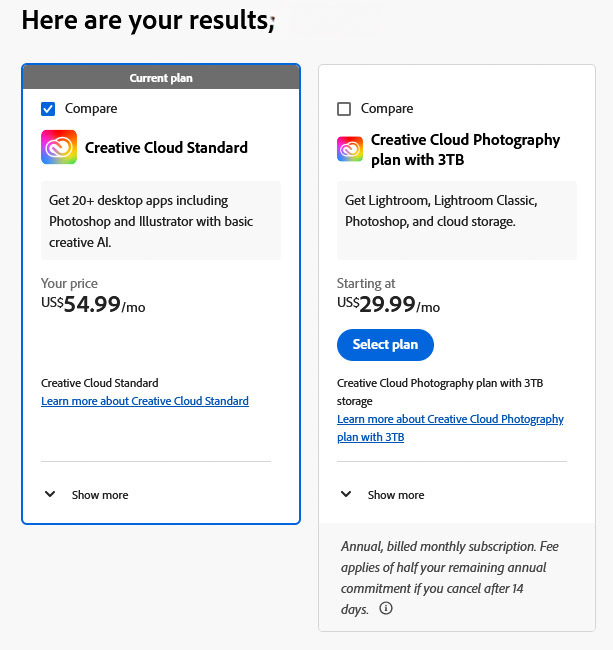Viewport: 613px width, 650px height.
Task: Click the Creative Cloud Photography plan logo
Action: click(x=350, y=149)
